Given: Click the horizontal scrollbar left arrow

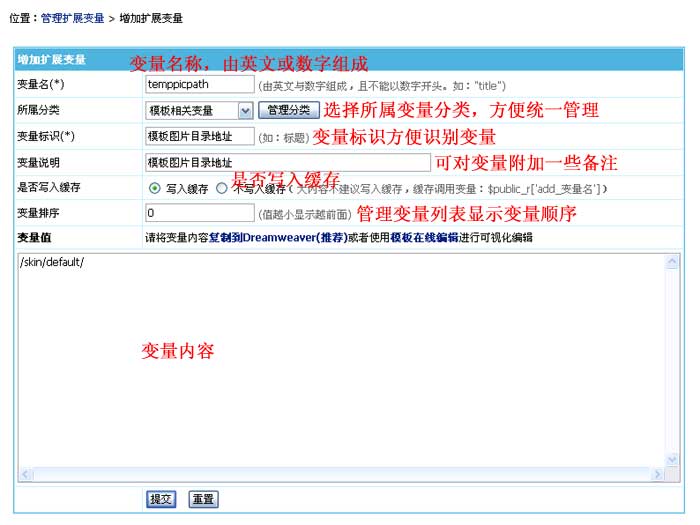Looking at the screenshot, I should tap(26, 475).
